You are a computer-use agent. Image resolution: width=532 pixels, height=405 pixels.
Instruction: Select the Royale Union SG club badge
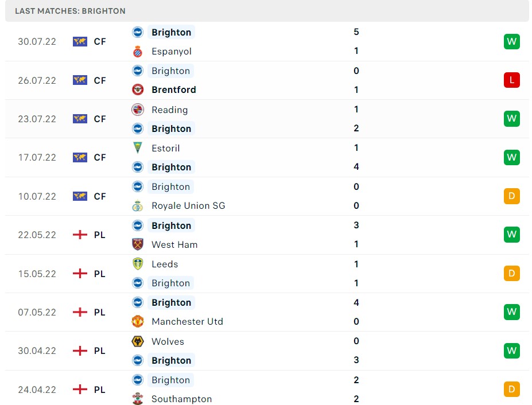pos(138,205)
